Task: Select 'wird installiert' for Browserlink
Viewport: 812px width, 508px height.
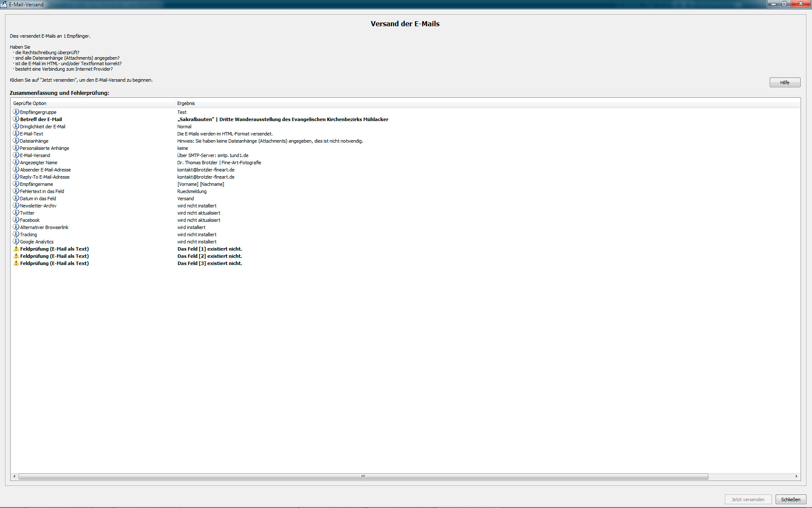Action: [191, 227]
